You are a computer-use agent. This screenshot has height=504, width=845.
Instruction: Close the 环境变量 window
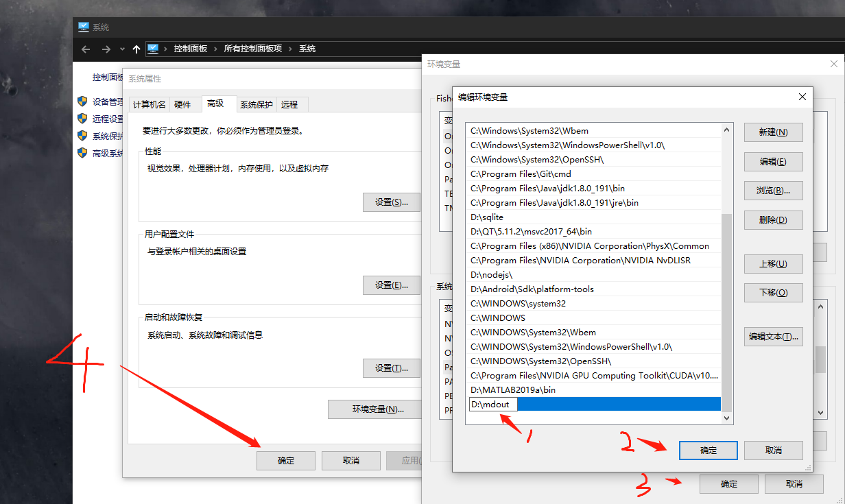[x=834, y=64]
